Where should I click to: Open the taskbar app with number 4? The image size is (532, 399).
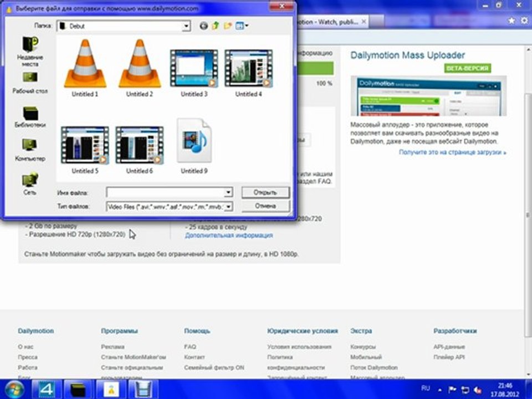(x=46, y=389)
